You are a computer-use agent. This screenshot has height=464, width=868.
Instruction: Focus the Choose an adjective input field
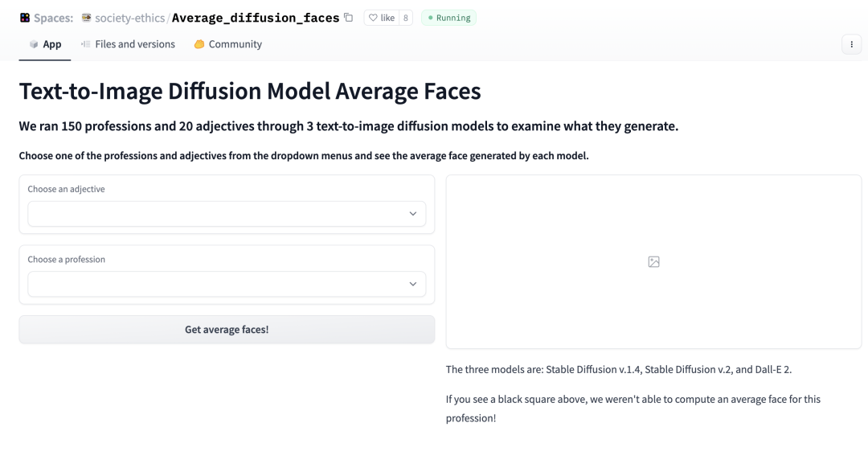pyautogui.click(x=227, y=214)
